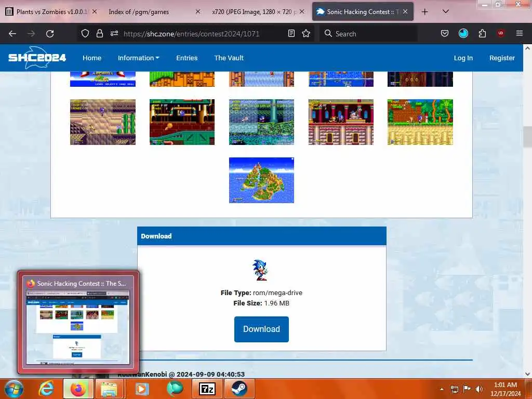Open the Firefox application menu
This screenshot has height=399, width=532.
pos(519,33)
